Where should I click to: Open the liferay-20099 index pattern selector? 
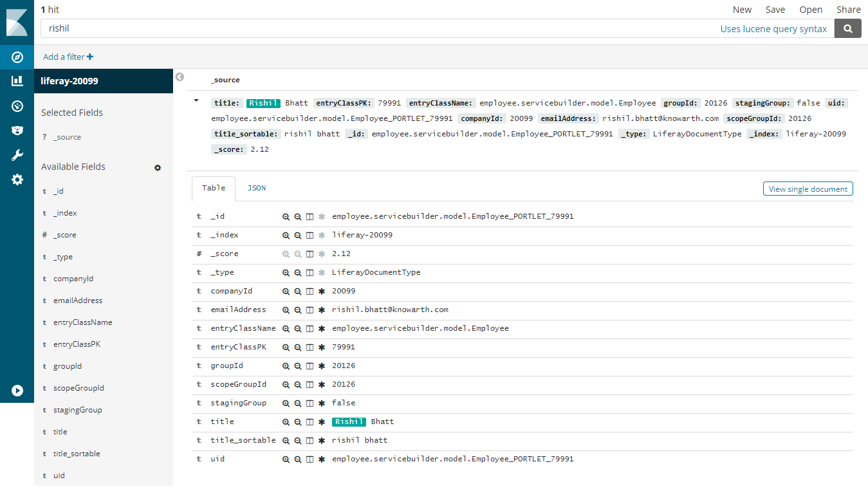(x=104, y=81)
